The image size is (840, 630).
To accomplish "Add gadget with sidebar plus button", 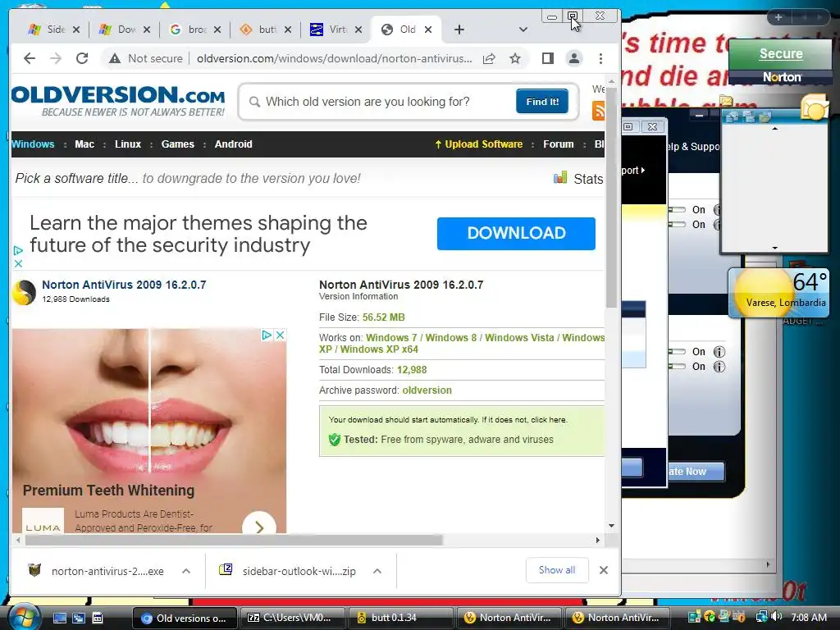I will [x=778, y=17].
